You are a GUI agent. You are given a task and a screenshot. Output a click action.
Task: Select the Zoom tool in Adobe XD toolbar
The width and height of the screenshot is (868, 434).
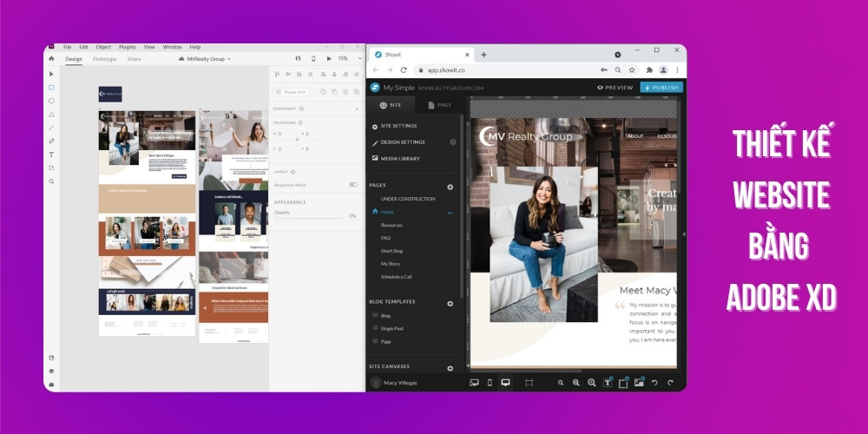[51, 181]
